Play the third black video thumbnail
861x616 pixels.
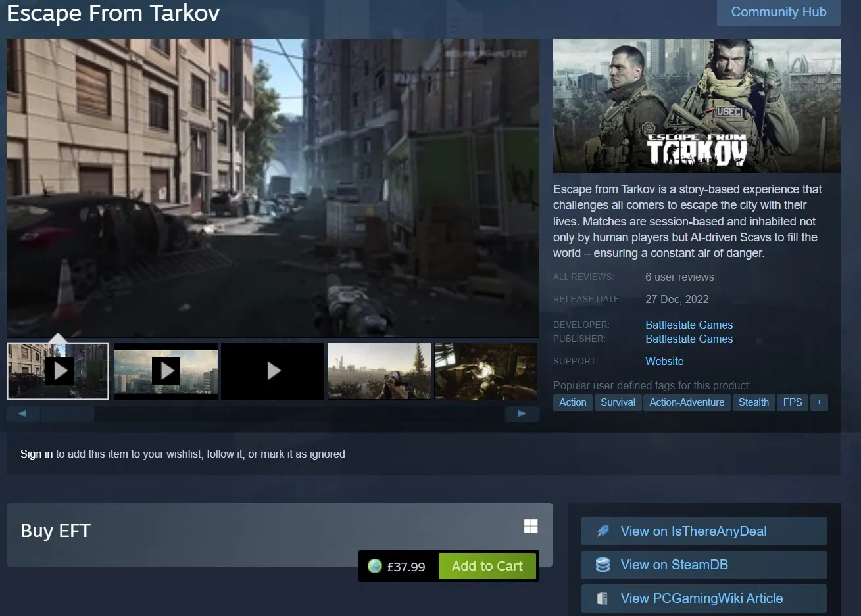click(273, 371)
